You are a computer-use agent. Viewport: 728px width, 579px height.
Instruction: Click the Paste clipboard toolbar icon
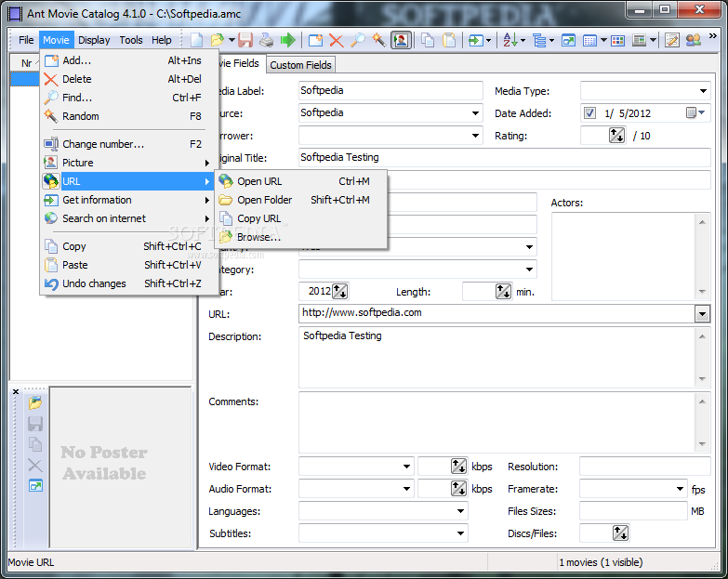click(x=449, y=40)
